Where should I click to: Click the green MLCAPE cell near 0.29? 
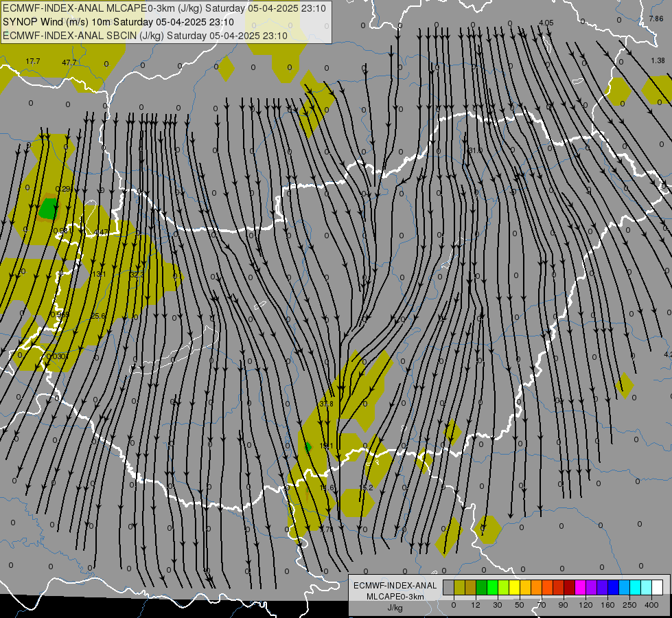click(x=47, y=209)
